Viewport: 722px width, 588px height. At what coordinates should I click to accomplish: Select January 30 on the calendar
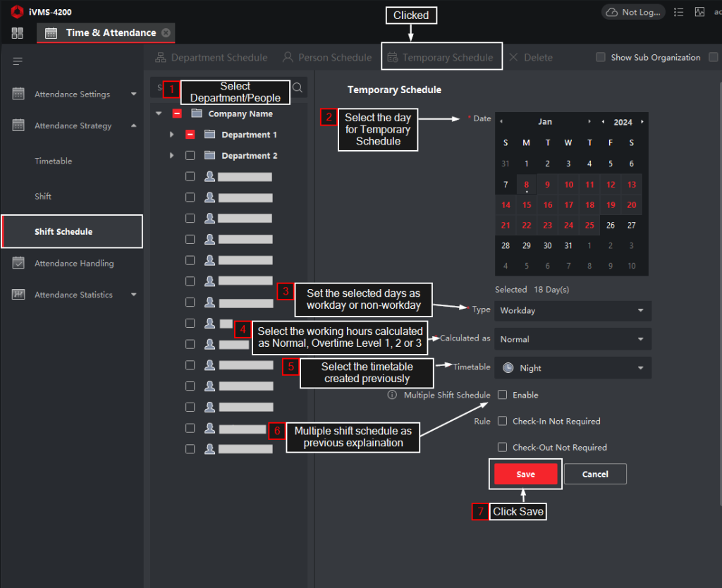[x=547, y=245]
